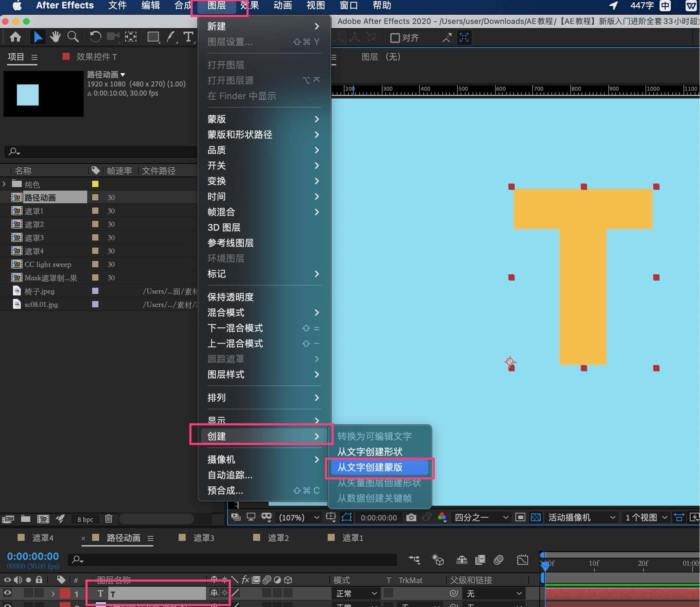Open the 活动摄像机 camera dropdown
This screenshot has width=700, height=607.
[581, 517]
